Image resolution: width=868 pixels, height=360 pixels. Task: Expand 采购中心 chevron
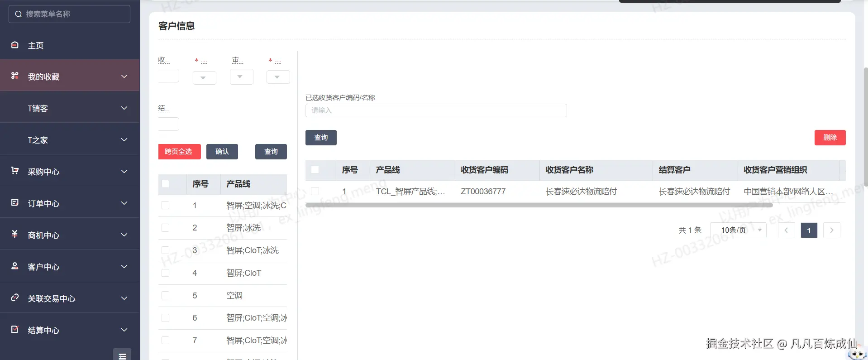(x=124, y=171)
